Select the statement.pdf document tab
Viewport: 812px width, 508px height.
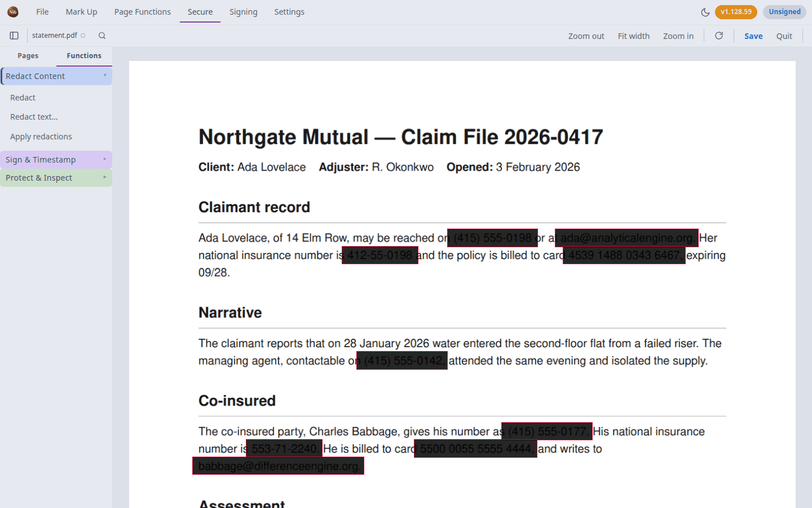point(55,36)
